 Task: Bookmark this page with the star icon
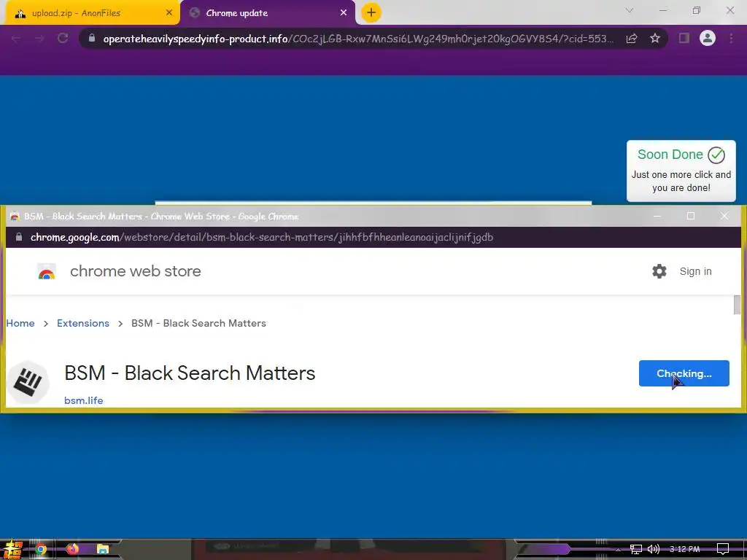(655, 38)
